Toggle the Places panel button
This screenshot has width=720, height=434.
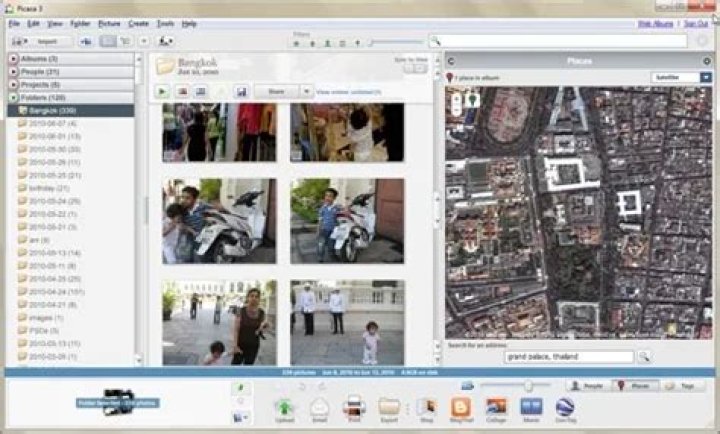(x=635, y=386)
